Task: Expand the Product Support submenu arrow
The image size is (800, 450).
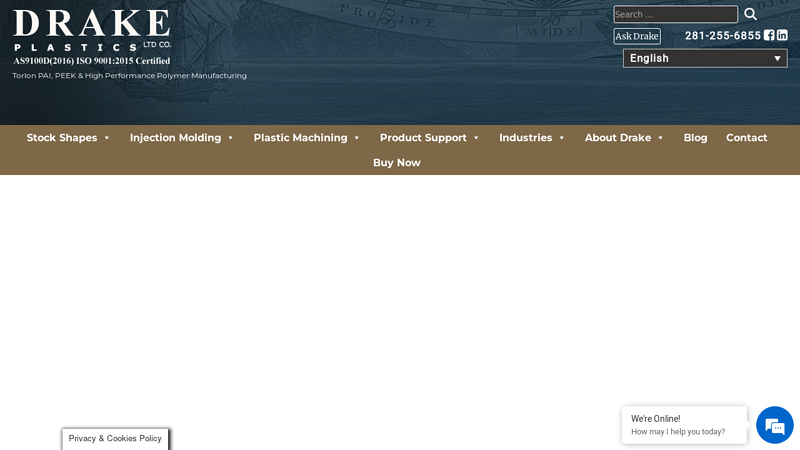Action: click(476, 138)
